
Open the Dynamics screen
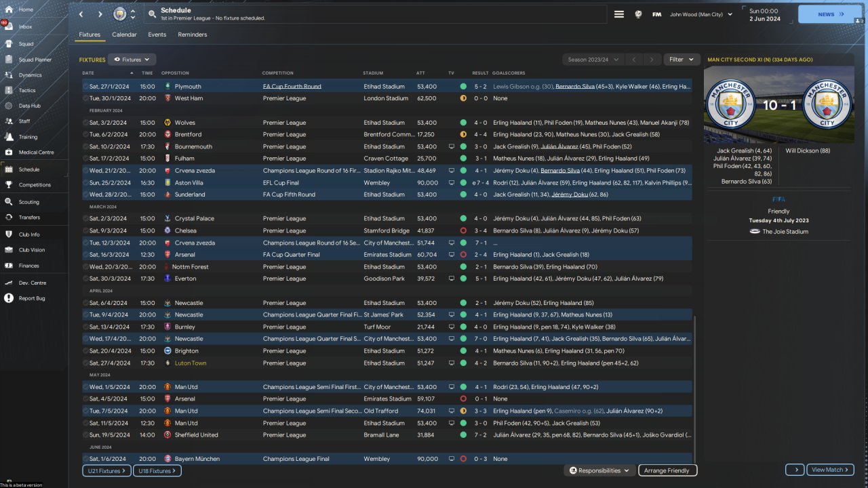[30, 75]
